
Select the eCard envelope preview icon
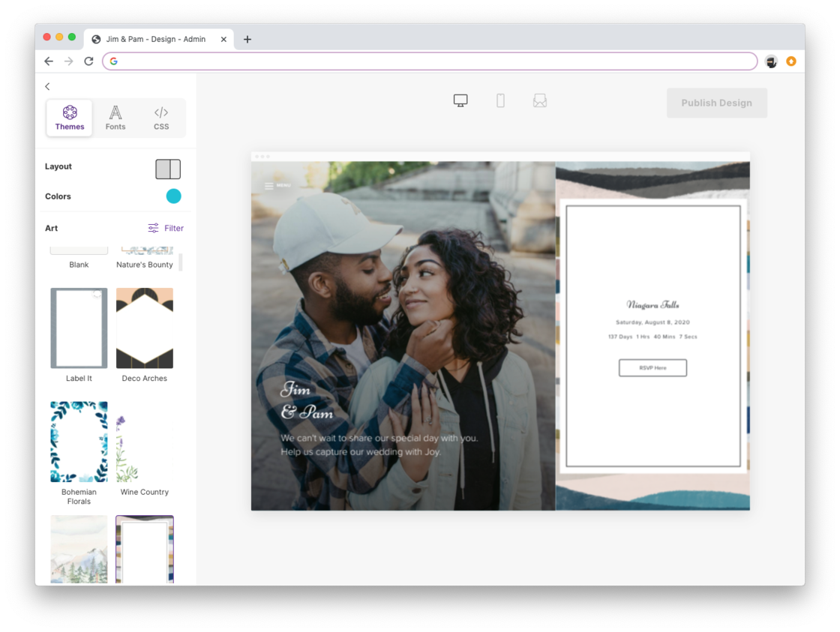click(x=539, y=100)
